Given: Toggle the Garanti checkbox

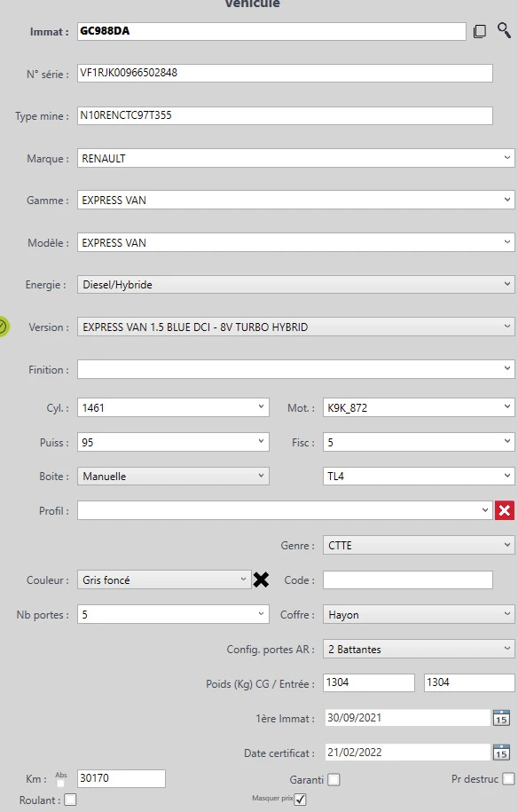Looking at the screenshot, I should click(x=334, y=779).
